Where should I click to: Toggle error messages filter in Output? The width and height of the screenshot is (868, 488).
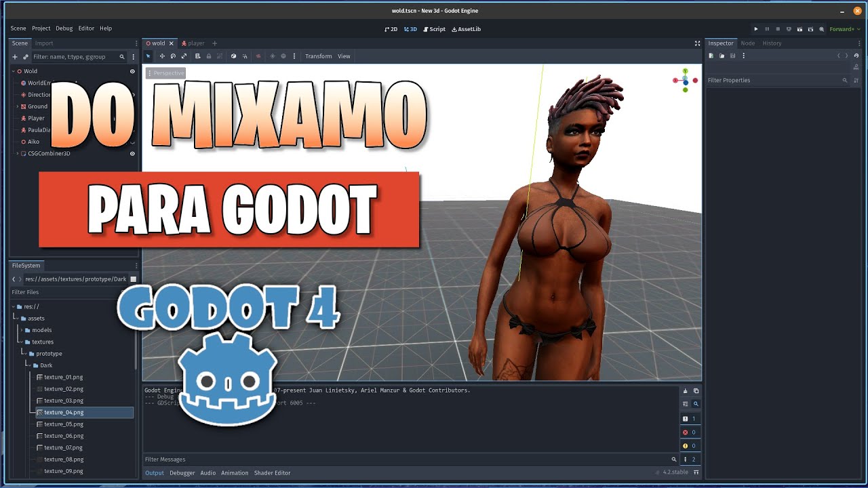click(x=690, y=432)
